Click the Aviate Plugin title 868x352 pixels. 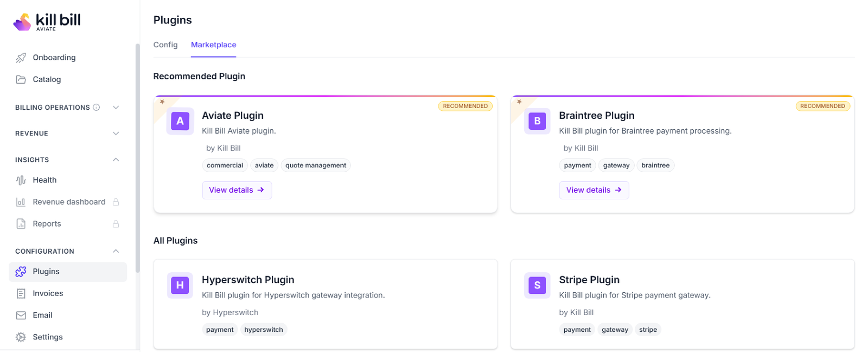233,115
